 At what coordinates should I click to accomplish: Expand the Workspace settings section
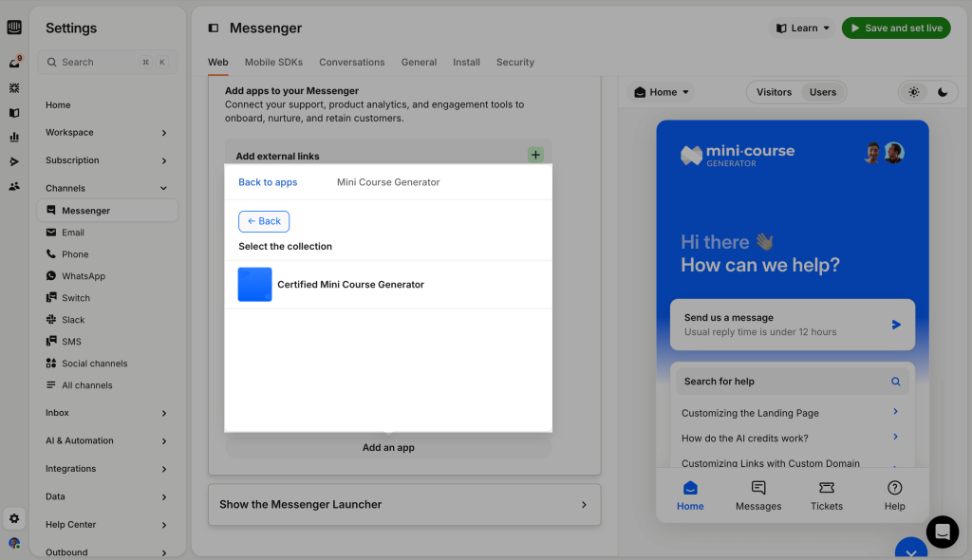(106, 133)
